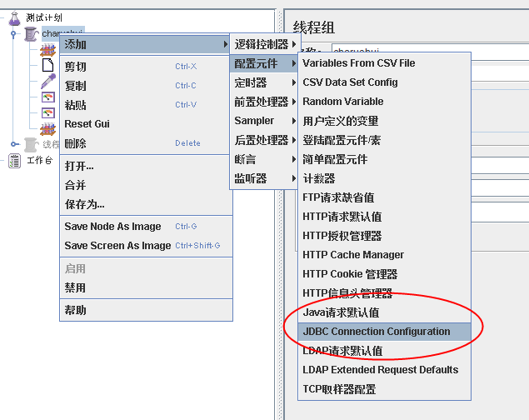
Task: Click the workbench clipboard icon
Action: pos(15,161)
